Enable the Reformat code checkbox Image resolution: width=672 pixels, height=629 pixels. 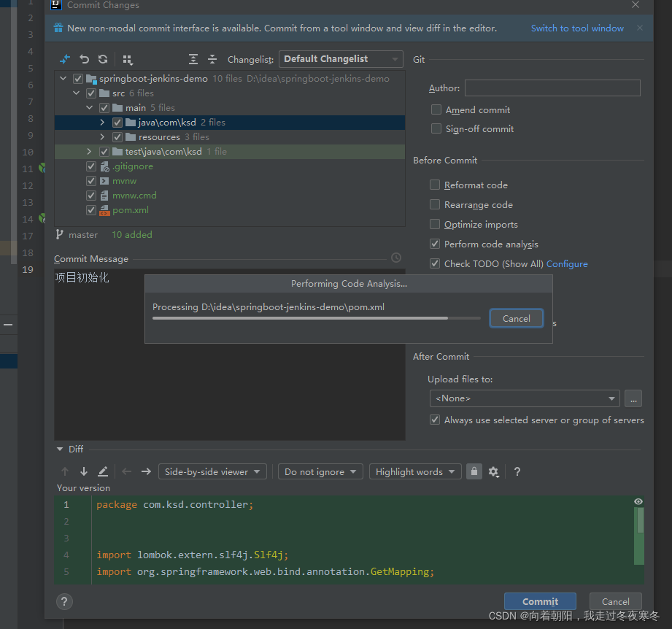435,185
